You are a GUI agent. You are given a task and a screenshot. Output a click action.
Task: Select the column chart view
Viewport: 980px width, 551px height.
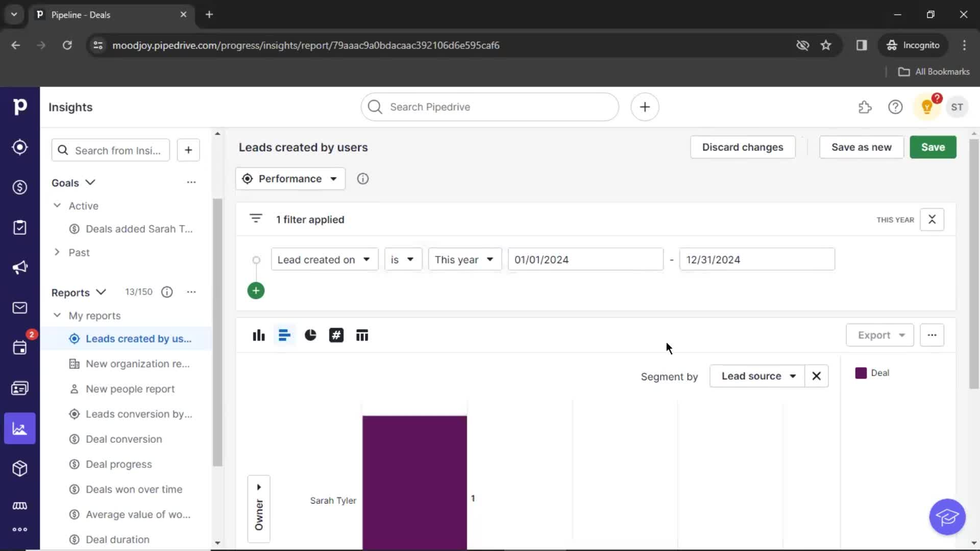tap(259, 335)
